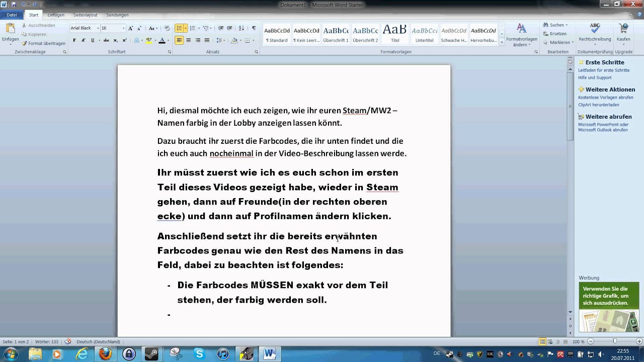Toggle the show paragraph marks pilcrow
The width and height of the screenshot is (644, 362).
254,28
